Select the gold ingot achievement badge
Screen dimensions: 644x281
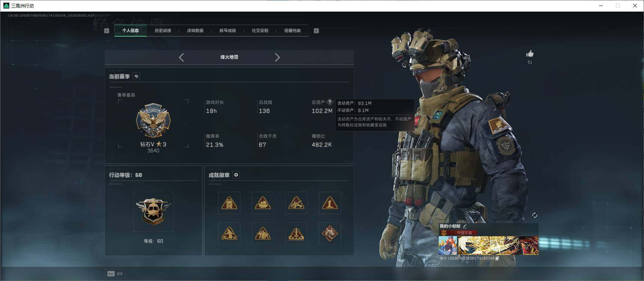pyautogui.click(x=263, y=203)
